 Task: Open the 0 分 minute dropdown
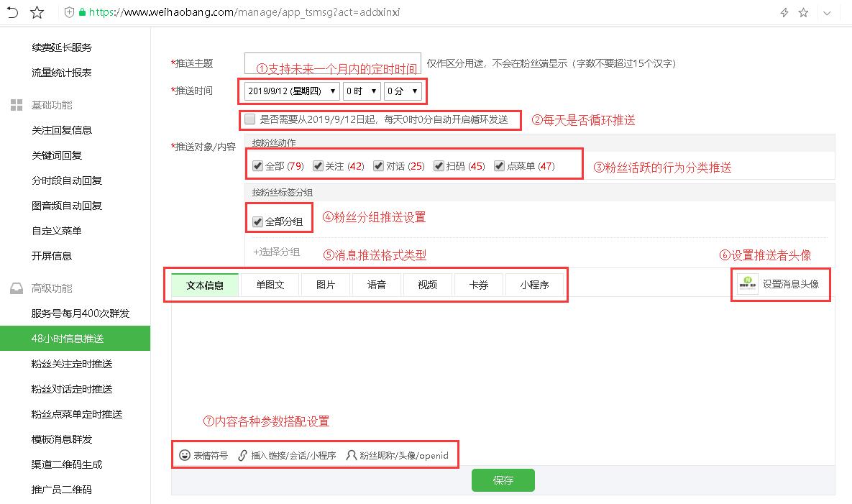[x=403, y=91]
